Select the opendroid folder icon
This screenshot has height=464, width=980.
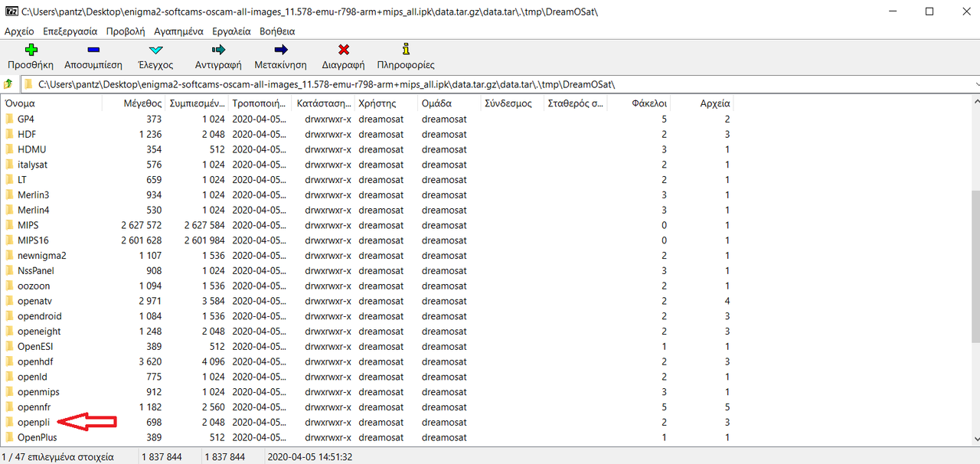click(10, 316)
